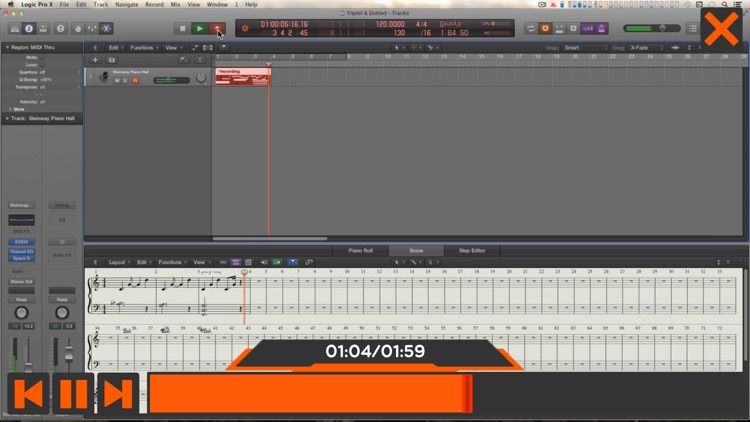Open Tracks area View menu
This screenshot has width=750, height=422.
(174, 48)
